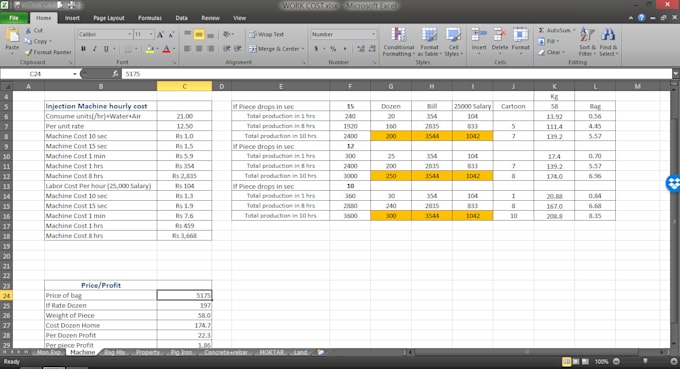Viewport: 680px width, 369px height.
Task: Apply Accounting currency format
Action: 316,49
